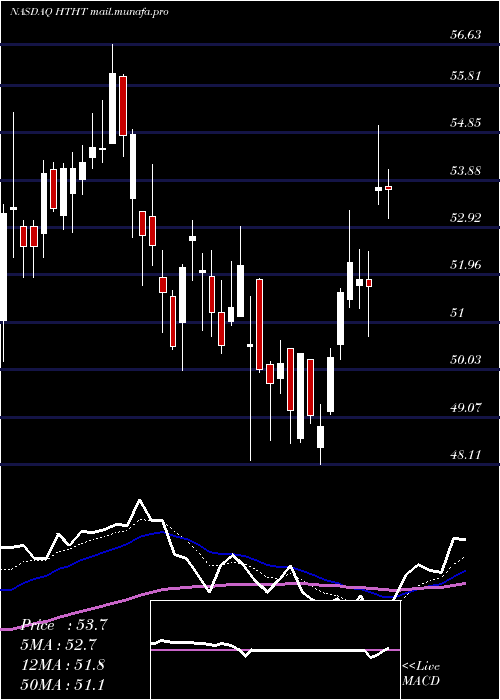This screenshot has width=500, height=700.
Task: Click the 56.63 price axis label
Action: [466, 35]
